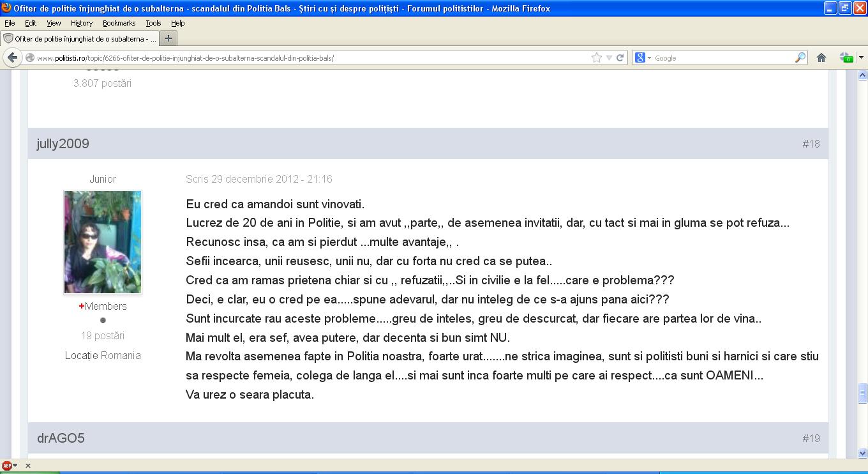Viewport: 868px width, 474px height.
Task: Click the #18 post permalink
Action: [811, 144]
